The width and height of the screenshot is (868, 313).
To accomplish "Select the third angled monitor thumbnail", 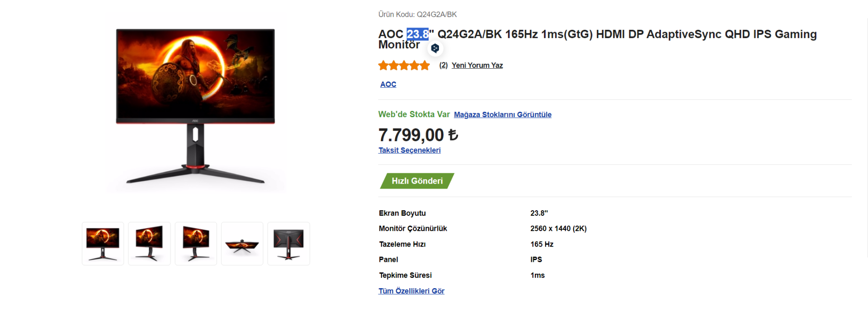I will coord(196,243).
